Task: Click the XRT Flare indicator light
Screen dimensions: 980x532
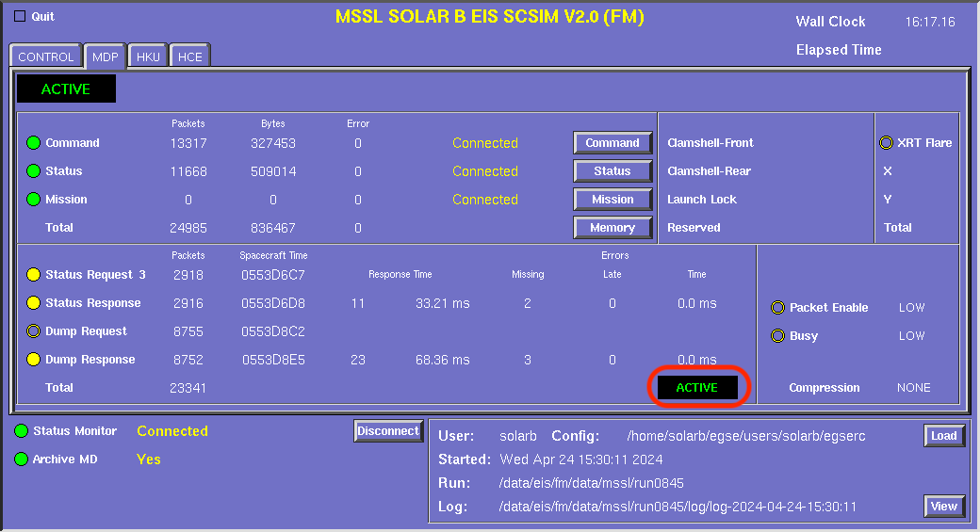Action: pos(887,142)
